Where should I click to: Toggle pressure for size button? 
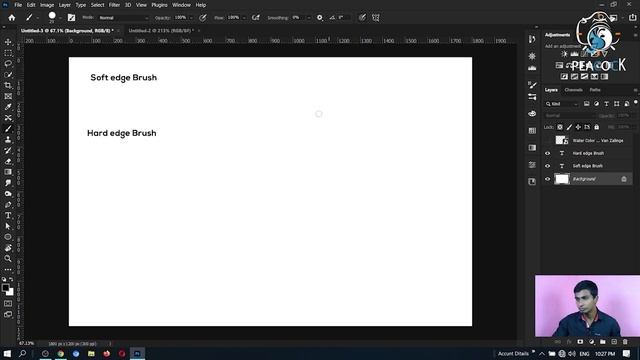(362, 18)
